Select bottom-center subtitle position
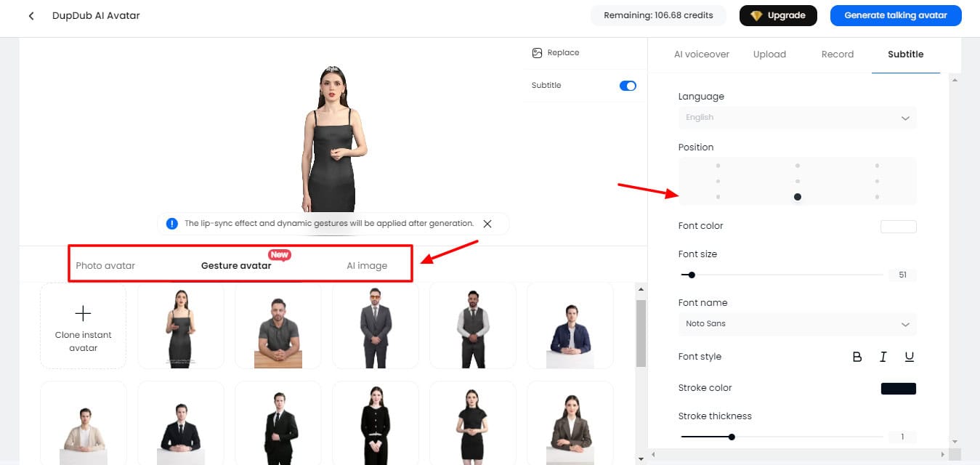This screenshot has width=980, height=465. coord(798,197)
